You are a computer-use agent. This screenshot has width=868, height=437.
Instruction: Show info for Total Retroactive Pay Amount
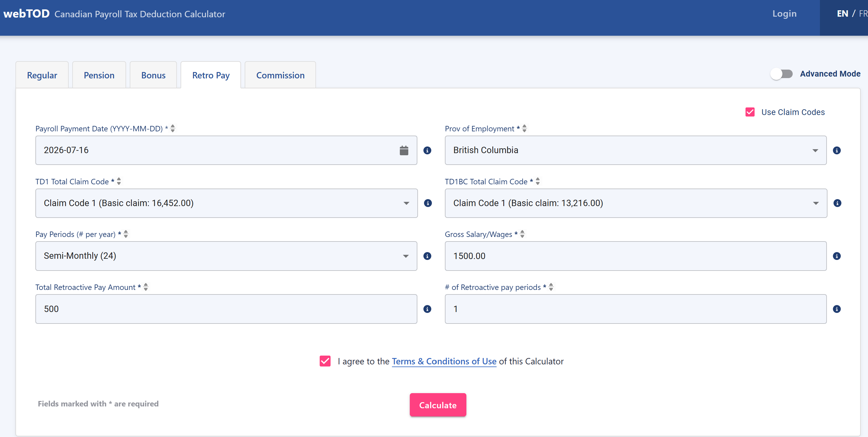tap(427, 309)
